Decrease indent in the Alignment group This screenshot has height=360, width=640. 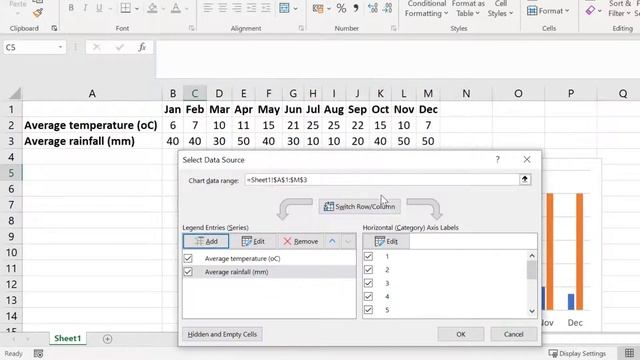[251, 8]
